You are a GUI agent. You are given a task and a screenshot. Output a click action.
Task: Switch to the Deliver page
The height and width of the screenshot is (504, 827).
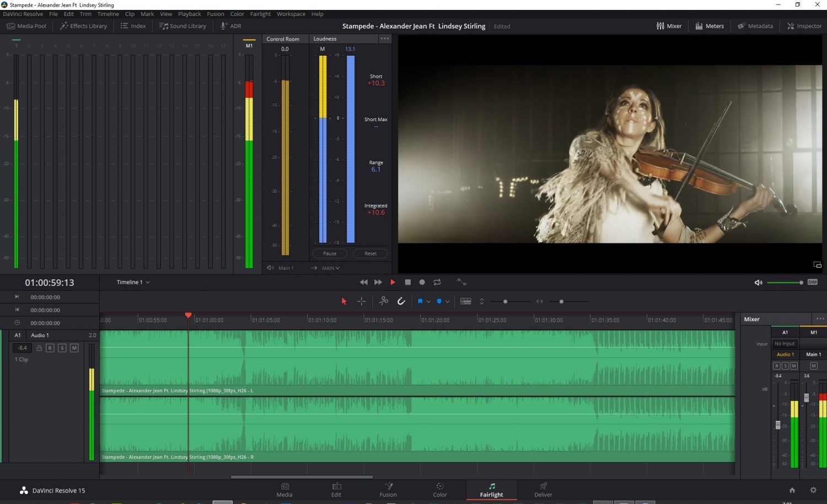pyautogui.click(x=543, y=490)
